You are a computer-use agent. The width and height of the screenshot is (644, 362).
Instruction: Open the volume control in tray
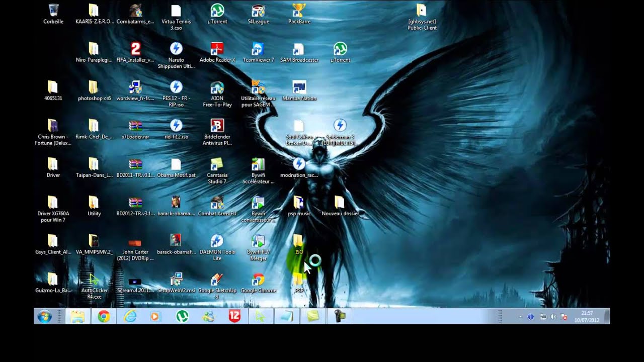[x=553, y=317]
